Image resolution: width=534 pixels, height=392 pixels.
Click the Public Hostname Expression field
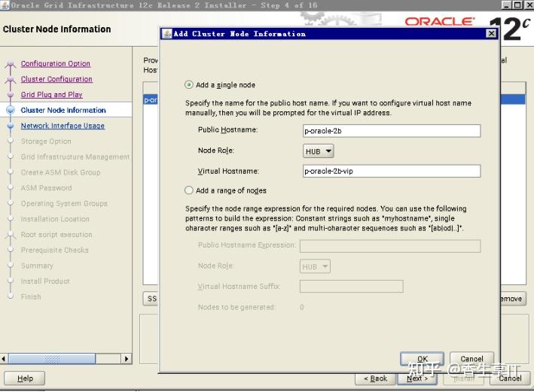point(390,246)
